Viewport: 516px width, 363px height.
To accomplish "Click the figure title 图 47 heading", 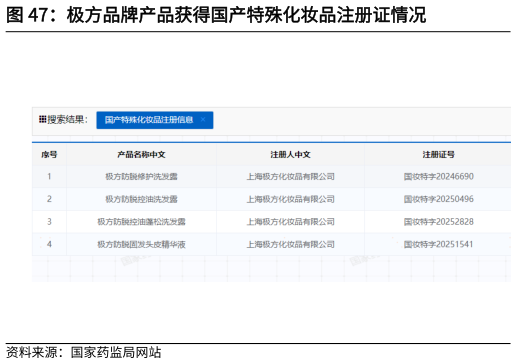I will coord(216,15).
